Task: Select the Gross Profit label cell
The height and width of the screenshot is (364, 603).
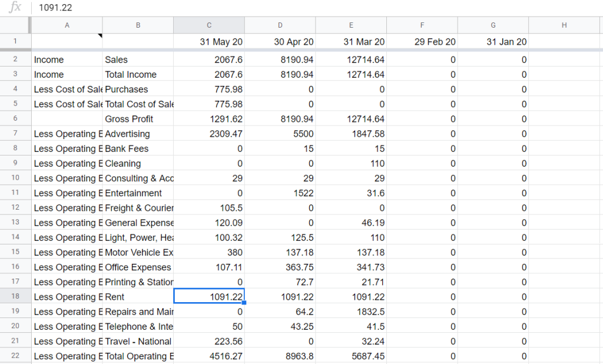Action: point(138,118)
